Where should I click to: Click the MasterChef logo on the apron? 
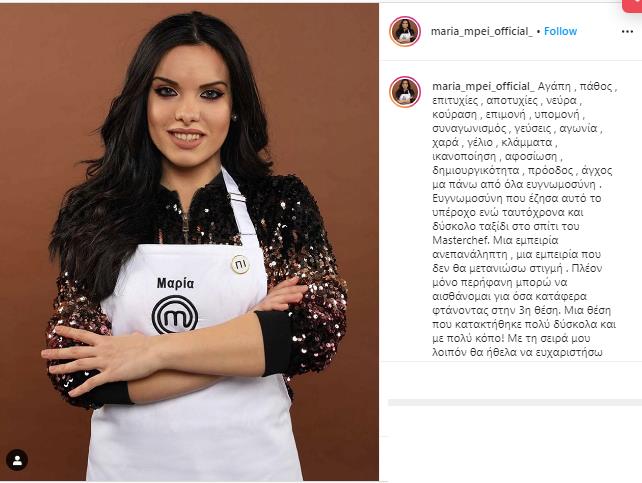tap(175, 314)
